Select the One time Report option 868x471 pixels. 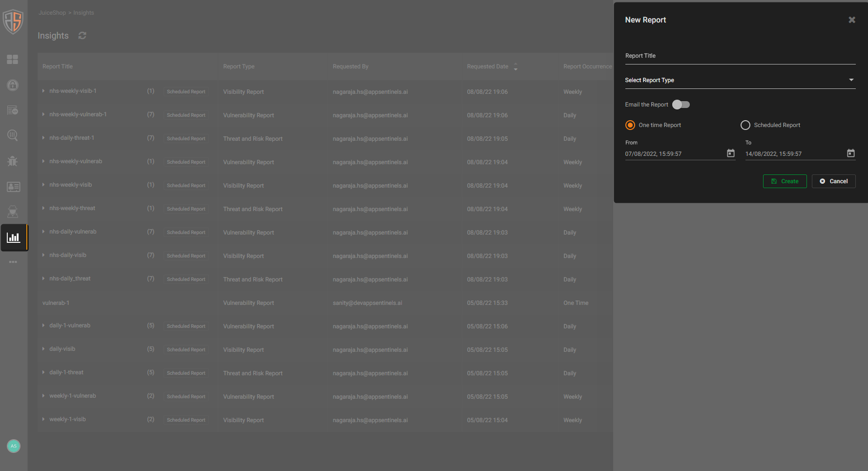click(630, 125)
